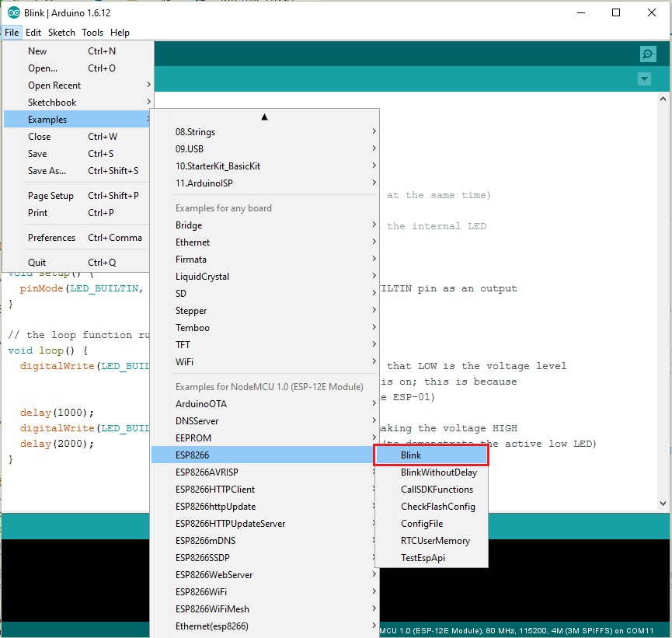Choose Open... from the File menu
The height and width of the screenshot is (638, 672).
pyautogui.click(x=78, y=68)
